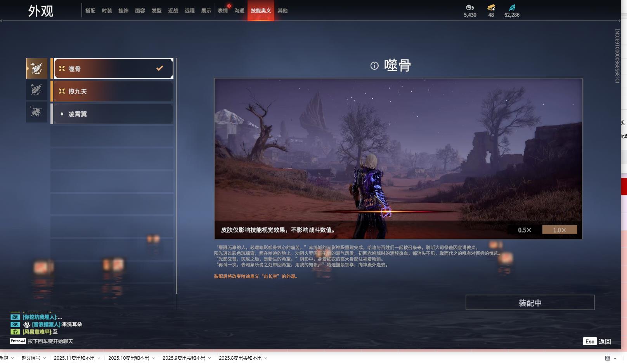The width and height of the screenshot is (627, 364).
Task: Click the gold bar currency icon above 48
Action: tap(491, 7)
